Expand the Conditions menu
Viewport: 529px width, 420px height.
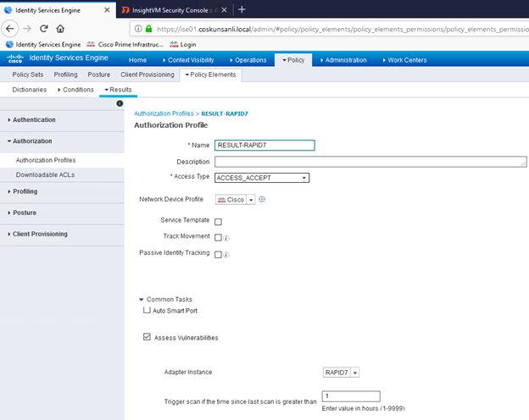75,90
